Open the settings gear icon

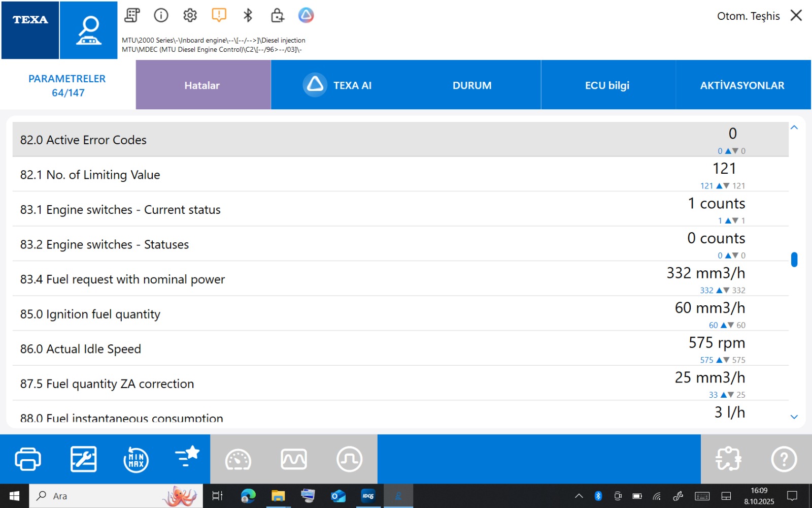(x=190, y=15)
